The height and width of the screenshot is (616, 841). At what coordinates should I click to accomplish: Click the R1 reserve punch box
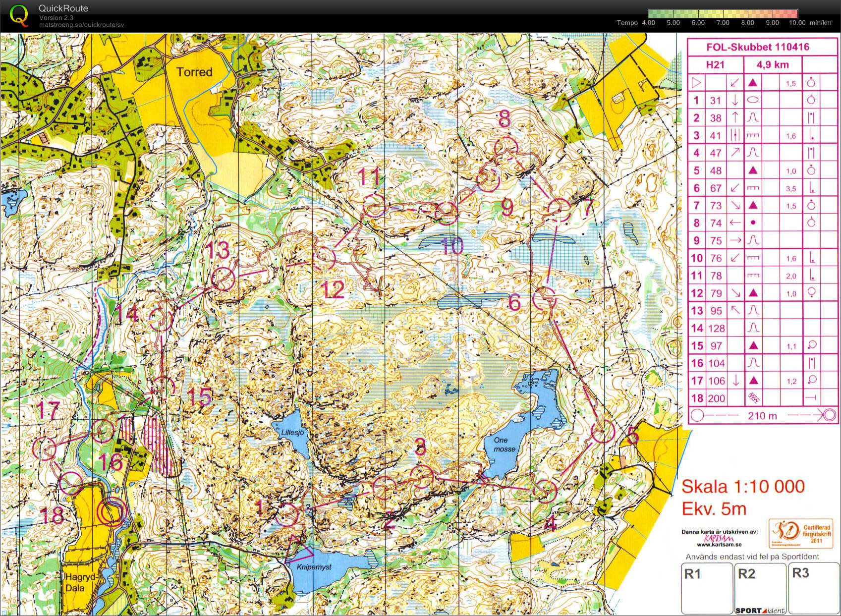[x=707, y=588]
